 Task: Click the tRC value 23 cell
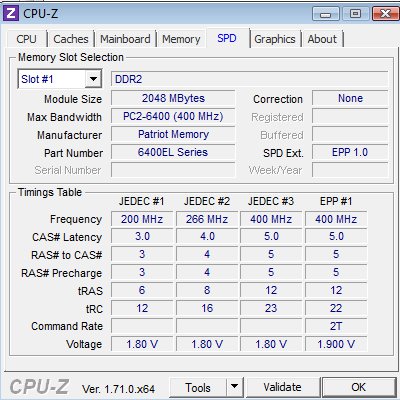point(271,308)
